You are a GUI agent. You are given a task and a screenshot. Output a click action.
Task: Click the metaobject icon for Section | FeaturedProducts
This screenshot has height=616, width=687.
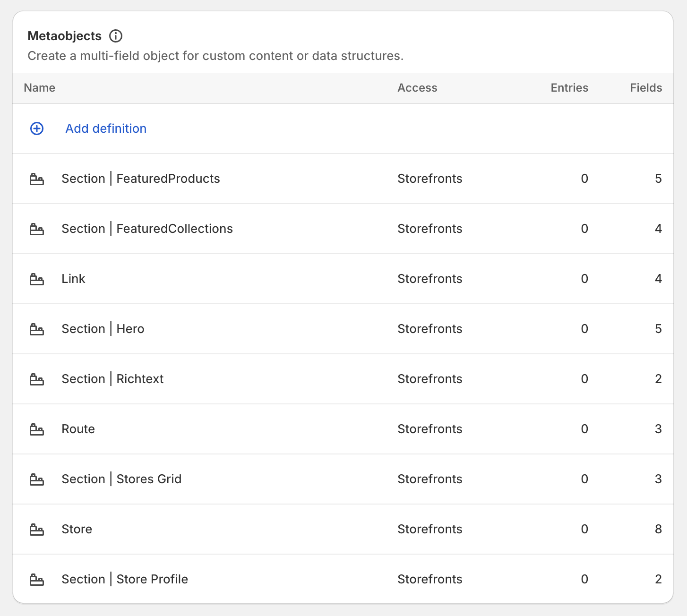37,179
